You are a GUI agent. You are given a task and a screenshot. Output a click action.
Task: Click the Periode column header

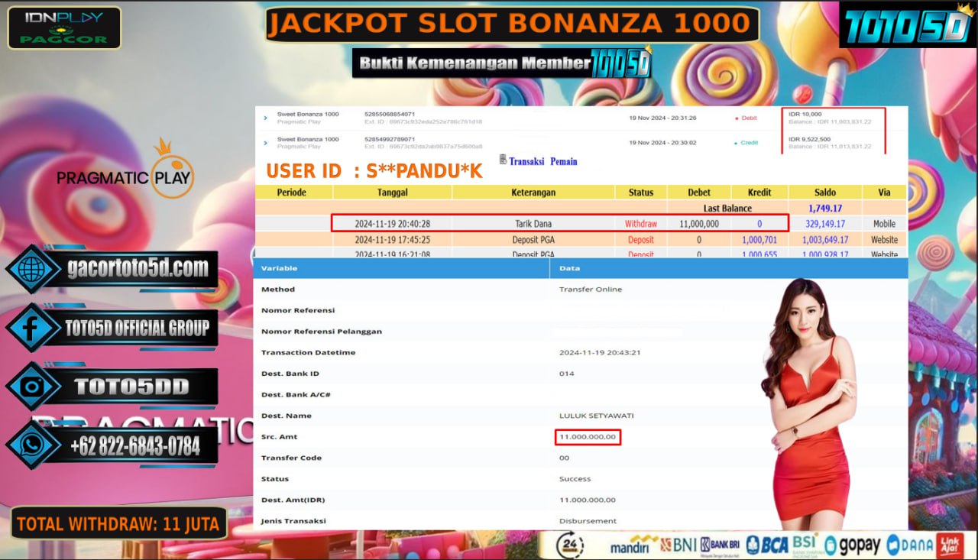[x=291, y=193]
